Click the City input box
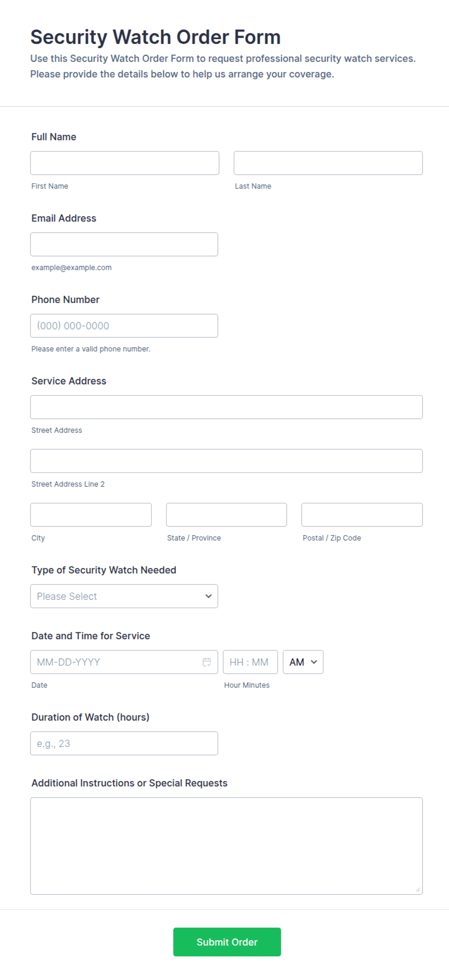This screenshot has height=980, width=449. pos(91,515)
